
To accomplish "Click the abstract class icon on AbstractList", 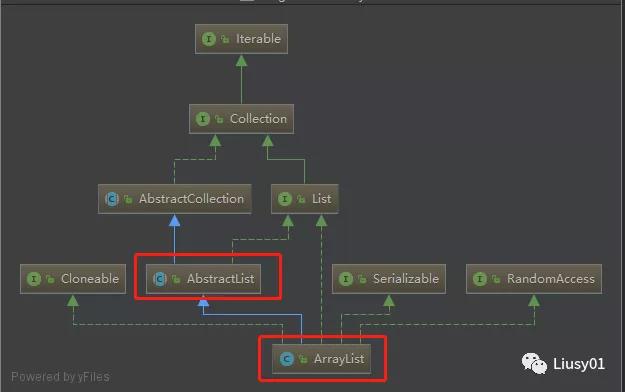I will click(x=160, y=279).
